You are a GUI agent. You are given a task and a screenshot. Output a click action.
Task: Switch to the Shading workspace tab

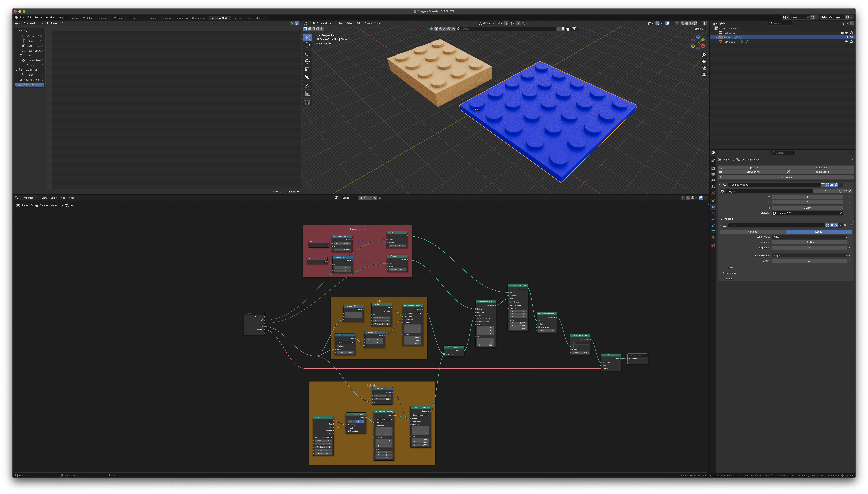click(152, 18)
